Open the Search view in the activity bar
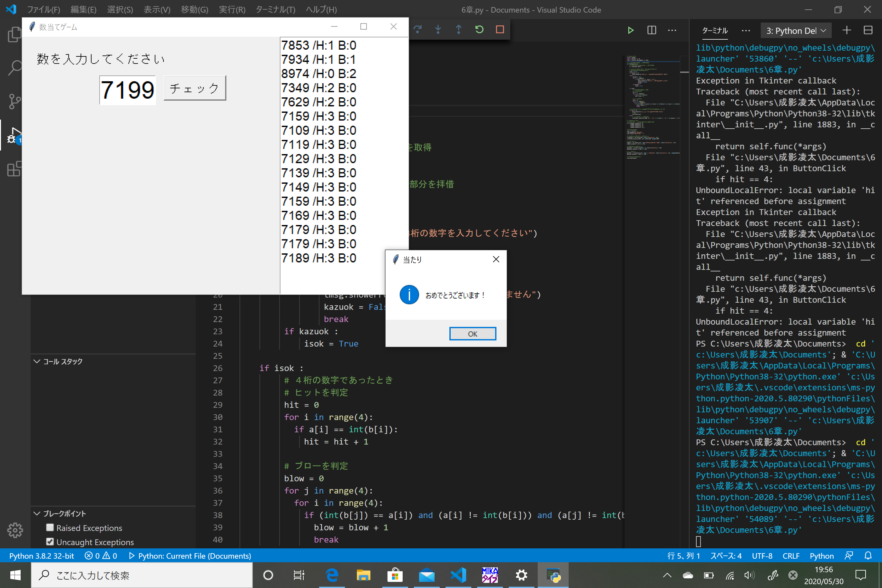882x588 pixels. 14,68
